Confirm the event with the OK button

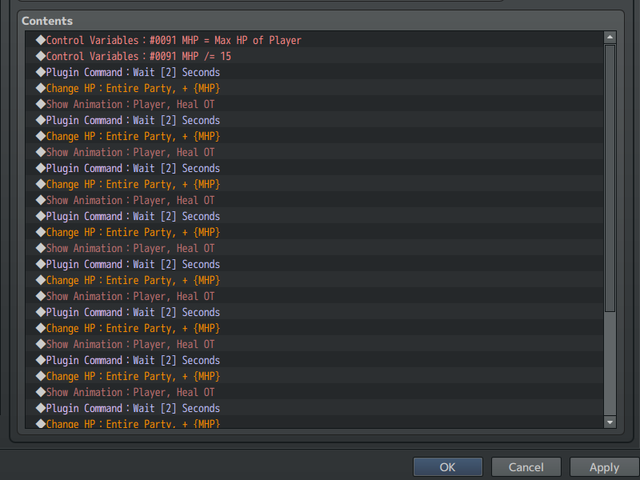[448, 467]
